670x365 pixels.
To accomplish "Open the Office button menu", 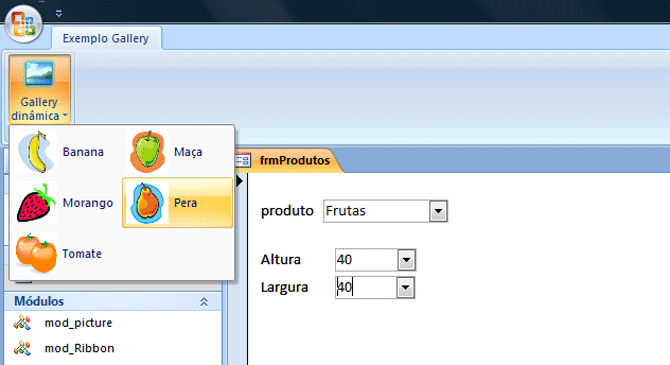I will pos(24,24).
